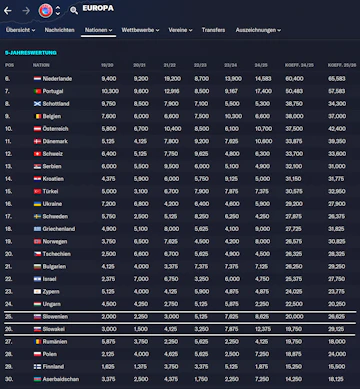
Task: Click the Ungarn flag icon
Action: [37, 304]
